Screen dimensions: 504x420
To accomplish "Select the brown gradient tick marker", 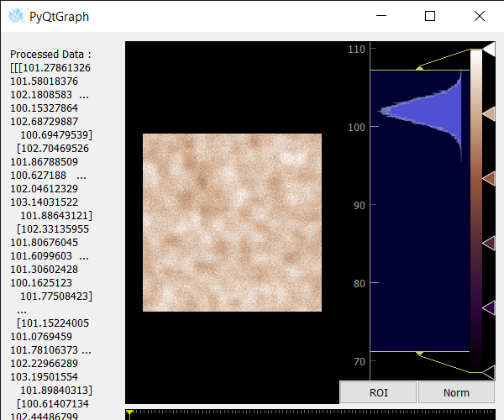I will (489, 177).
